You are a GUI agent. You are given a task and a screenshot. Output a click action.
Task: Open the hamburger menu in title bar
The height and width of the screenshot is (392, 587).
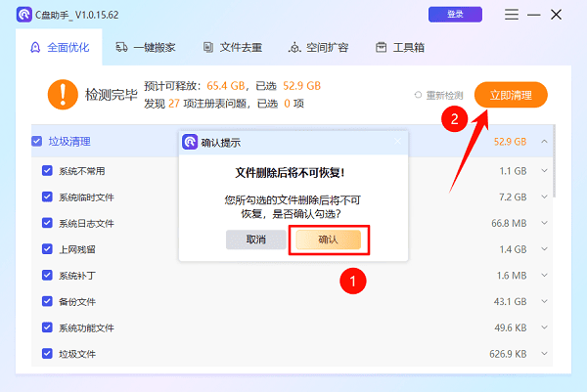[513, 15]
